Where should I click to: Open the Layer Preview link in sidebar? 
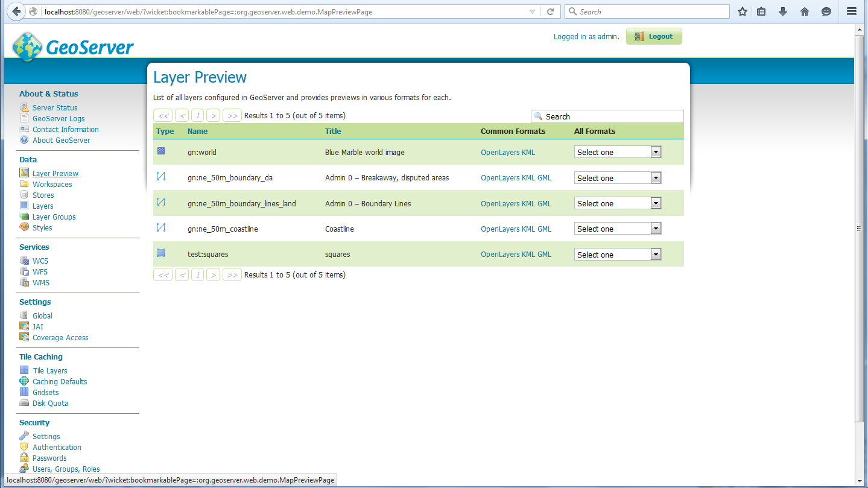55,173
